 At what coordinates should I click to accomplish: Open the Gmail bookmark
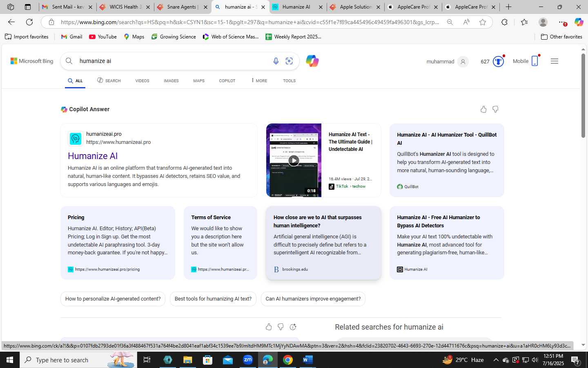71,37
